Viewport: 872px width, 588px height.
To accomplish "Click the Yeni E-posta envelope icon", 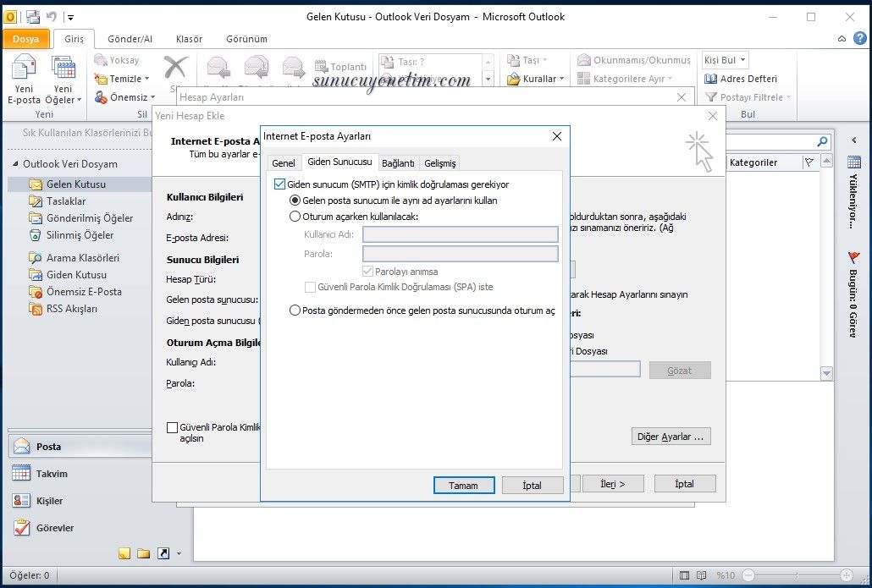I will (24, 69).
